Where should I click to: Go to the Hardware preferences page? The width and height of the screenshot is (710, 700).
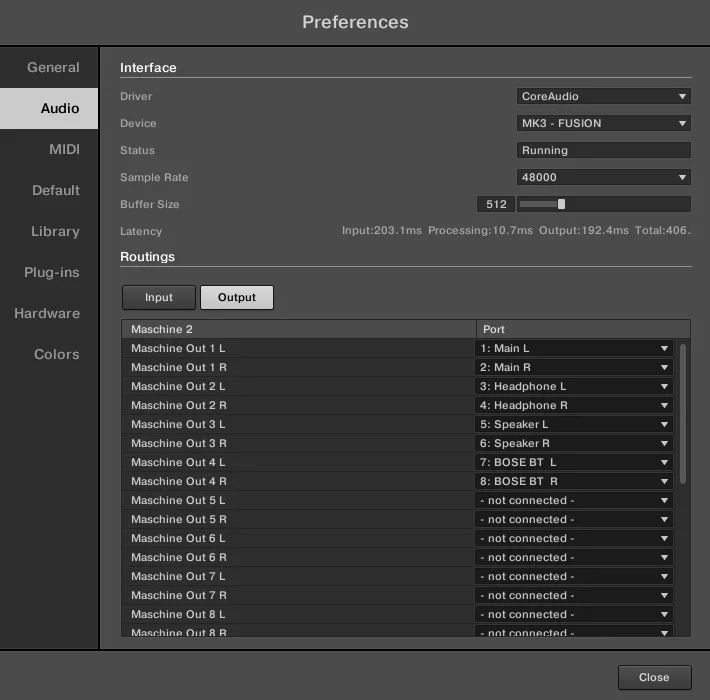(49, 313)
